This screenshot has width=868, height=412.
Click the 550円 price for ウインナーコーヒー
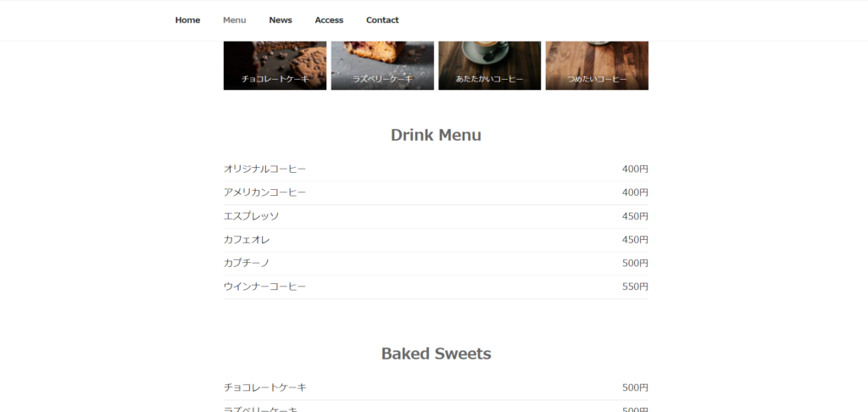click(x=635, y=287)
